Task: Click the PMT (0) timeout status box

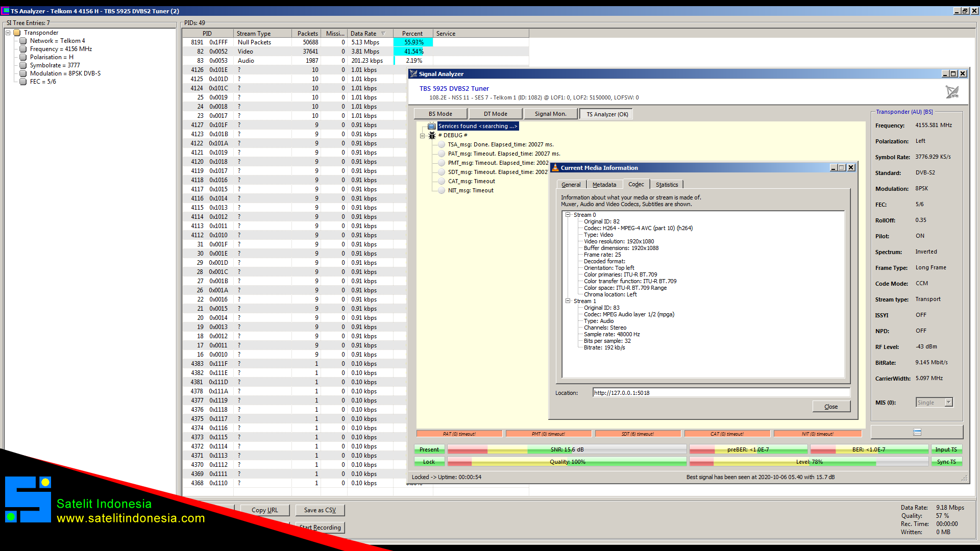Action: pos(549,434)
